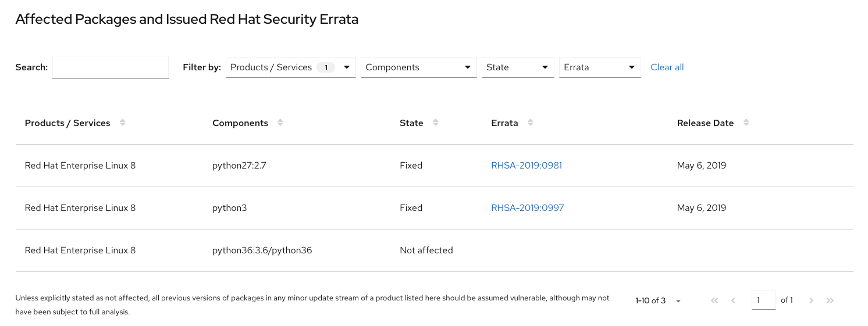Go to previous page arrow
The image size is (868, 326).
tap(733, 300)
